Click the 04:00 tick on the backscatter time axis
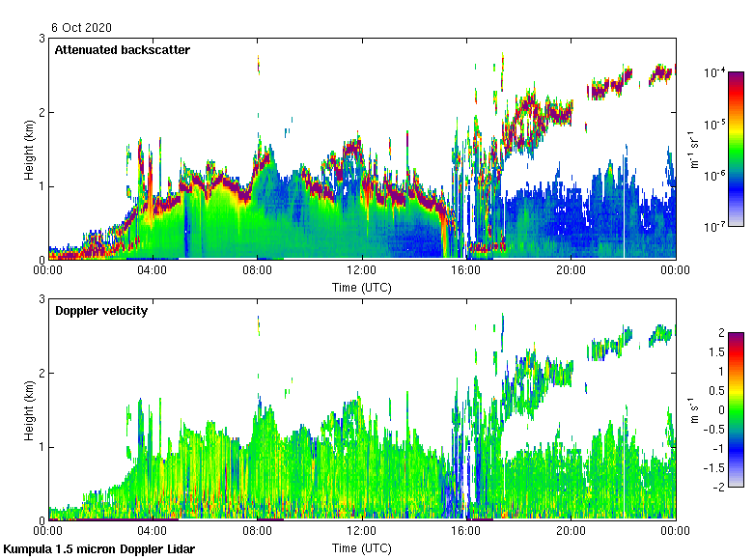Viewport: 753px width, 560px height. pyautogui.click(x=153, y=271)
